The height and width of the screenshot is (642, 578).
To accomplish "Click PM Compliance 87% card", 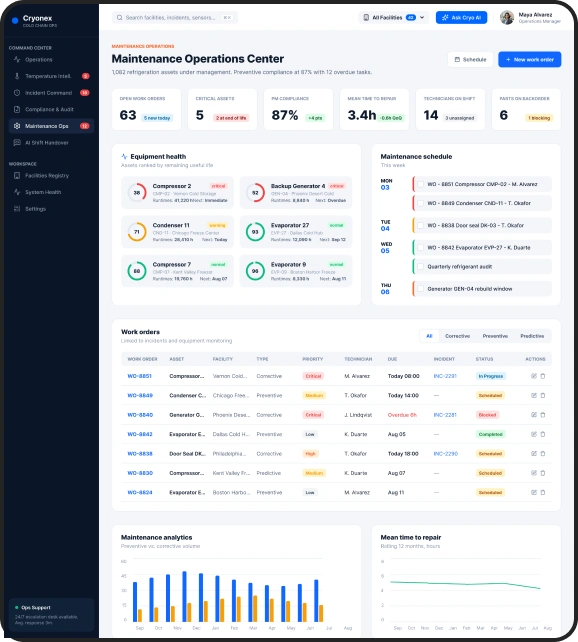I will 298,109.
